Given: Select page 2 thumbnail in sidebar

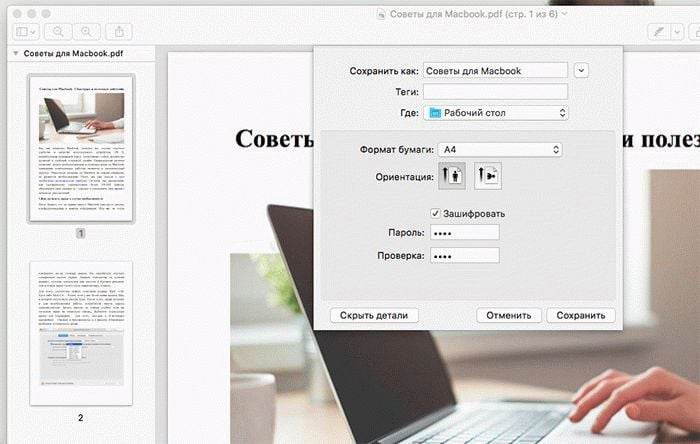Looking at the screenshot, I should click(81, 333).
